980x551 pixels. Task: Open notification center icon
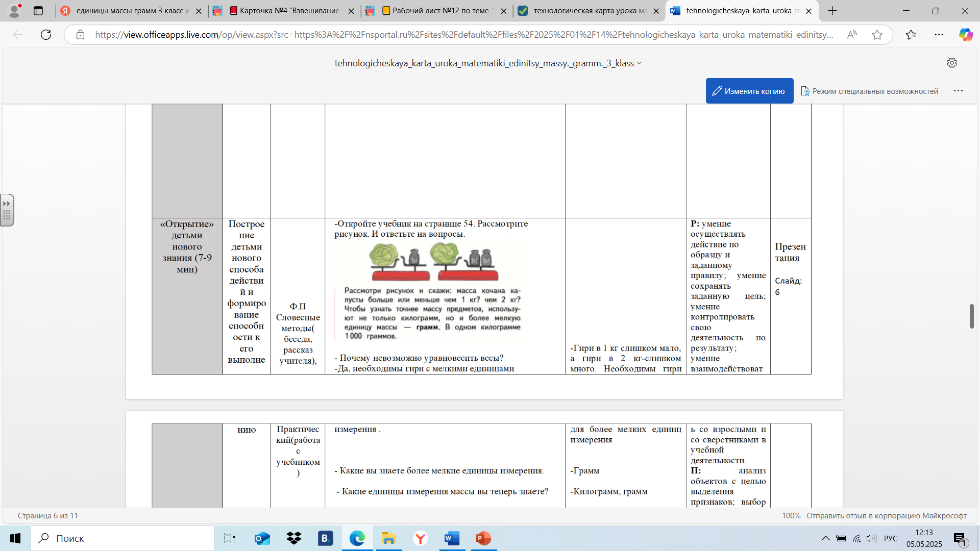coord(960,538)
